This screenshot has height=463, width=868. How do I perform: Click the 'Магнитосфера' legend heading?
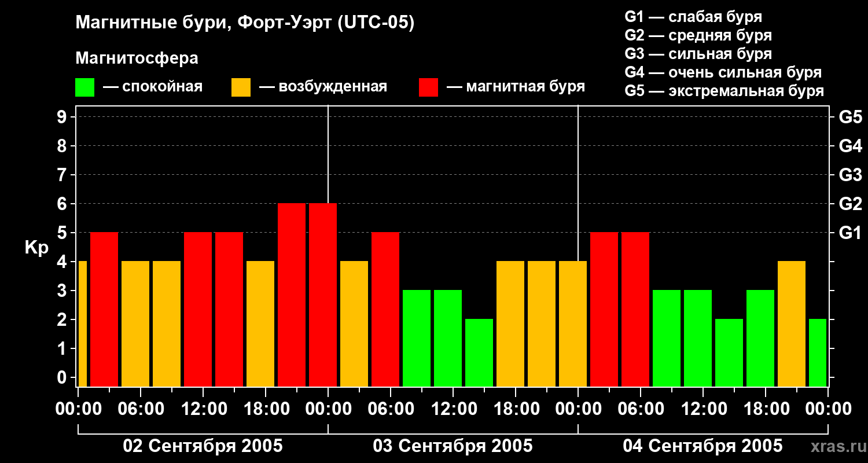137,58
